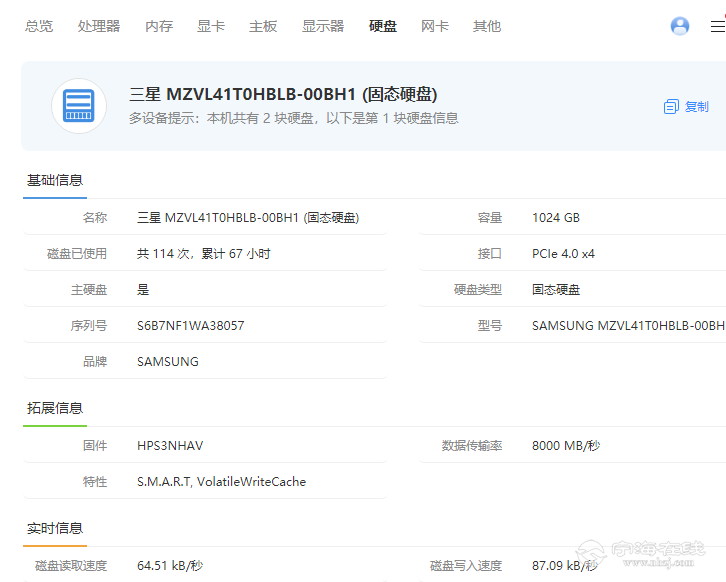Open the hamburger menu icon

point(718,26)
